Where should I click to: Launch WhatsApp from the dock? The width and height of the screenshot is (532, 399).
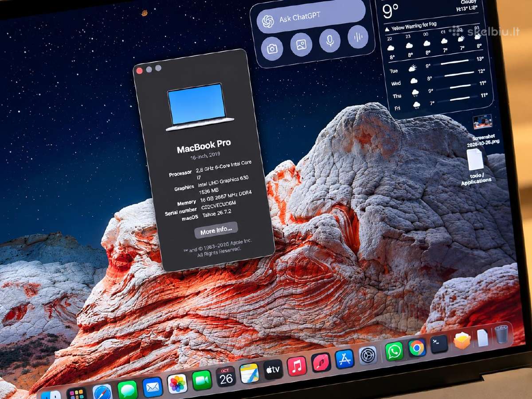(394, 351)
